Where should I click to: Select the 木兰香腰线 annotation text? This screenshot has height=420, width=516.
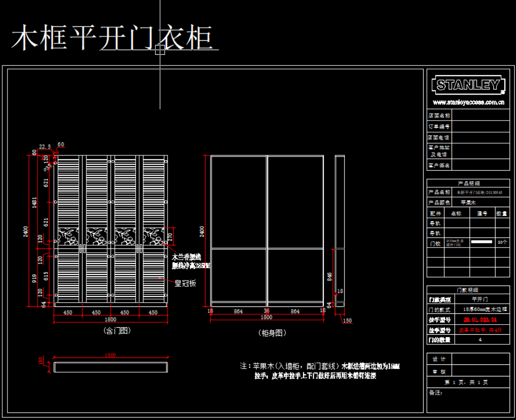pos(187,257)
